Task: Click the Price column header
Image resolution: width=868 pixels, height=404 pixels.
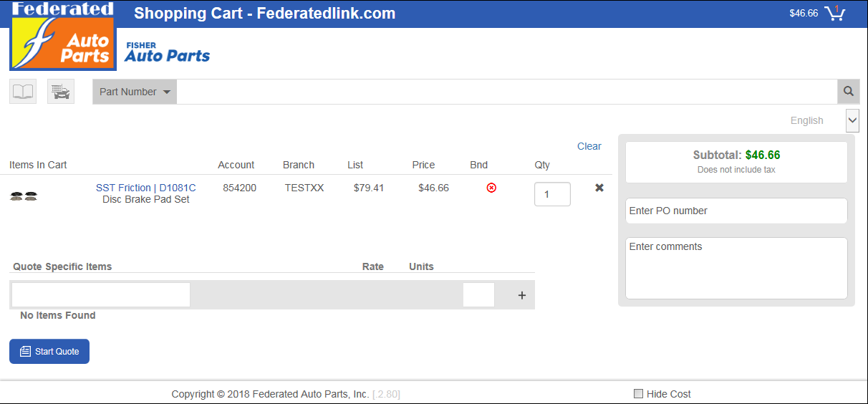Action: click(x=423, y=165)
